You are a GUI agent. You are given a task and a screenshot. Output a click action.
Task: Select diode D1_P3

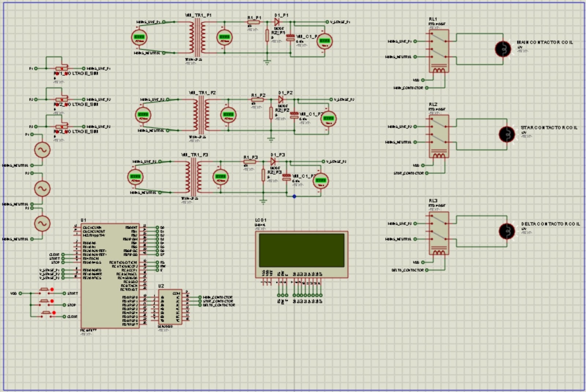(273, 161)
